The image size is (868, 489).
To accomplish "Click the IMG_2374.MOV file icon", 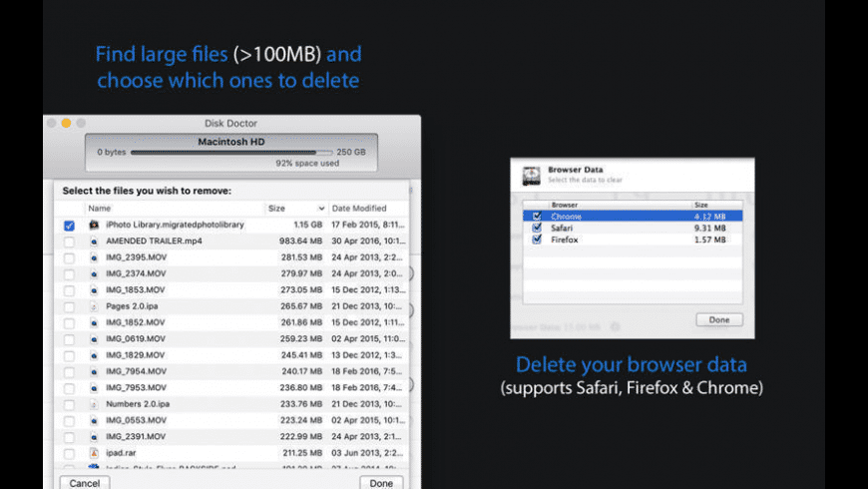I will point(94,273).
